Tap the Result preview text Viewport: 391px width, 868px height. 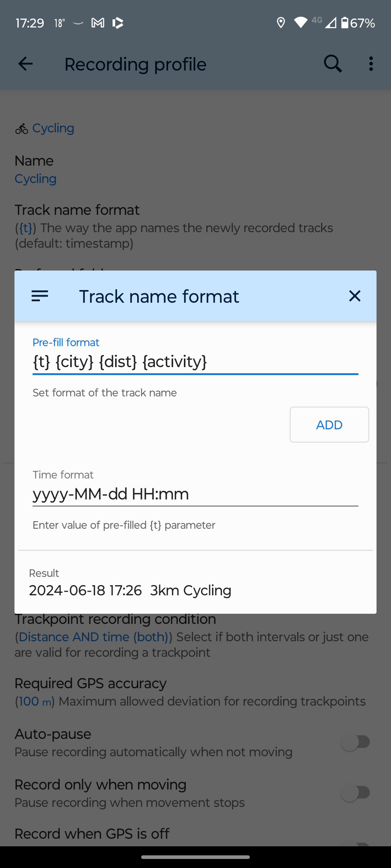(130, 590)
